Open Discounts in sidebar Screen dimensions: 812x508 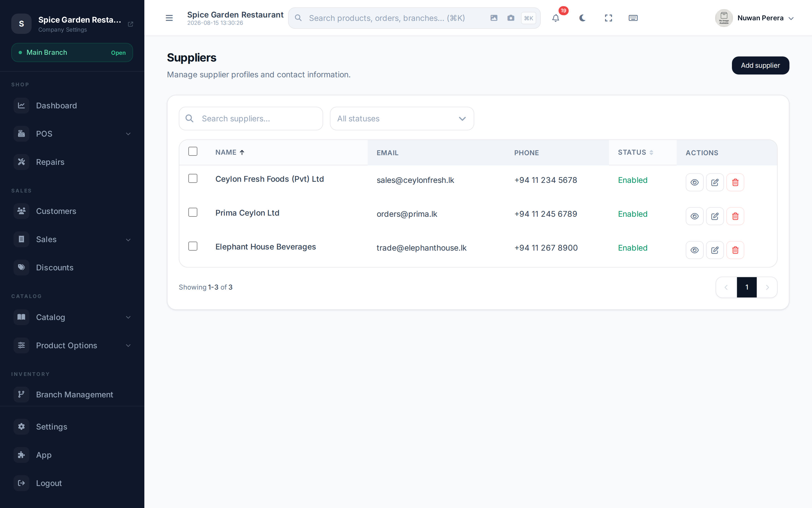tap(72, 268)
